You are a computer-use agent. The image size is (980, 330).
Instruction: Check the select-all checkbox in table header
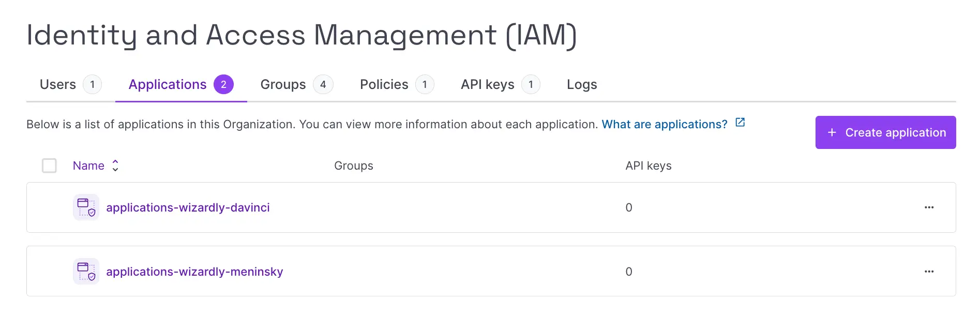pyautogui.click(x=49, y=166)
